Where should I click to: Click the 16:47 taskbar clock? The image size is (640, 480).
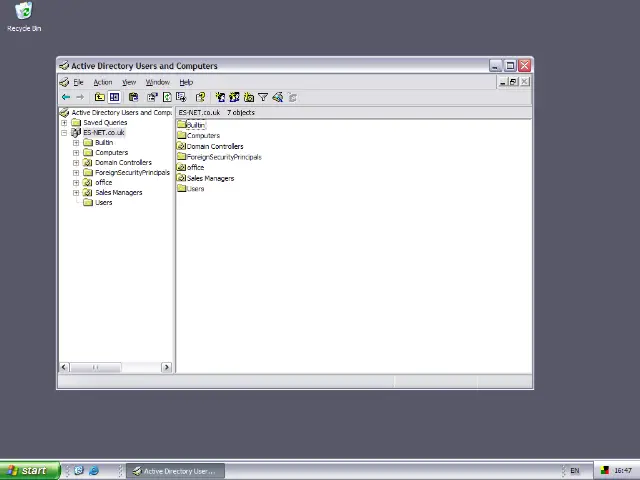coord(623,471)
